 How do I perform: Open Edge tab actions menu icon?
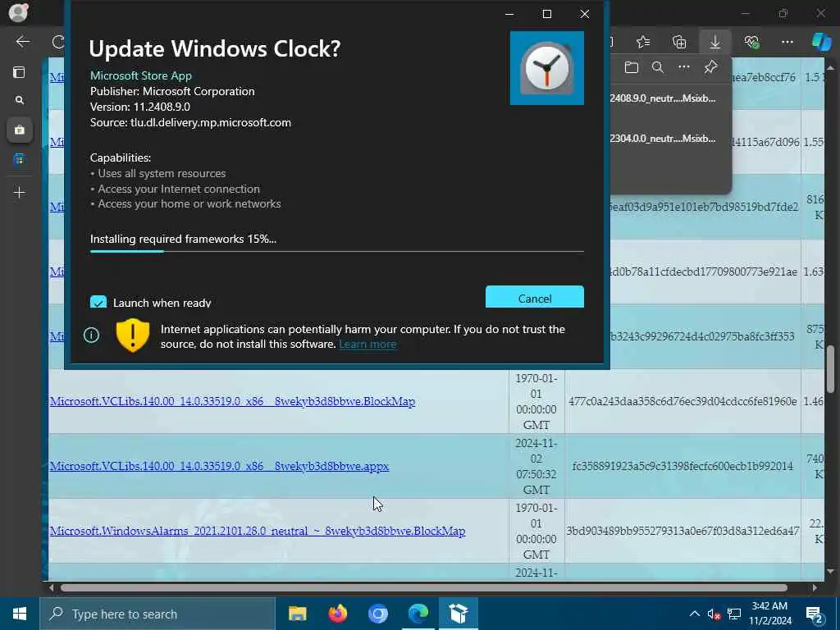pos(19,72)
